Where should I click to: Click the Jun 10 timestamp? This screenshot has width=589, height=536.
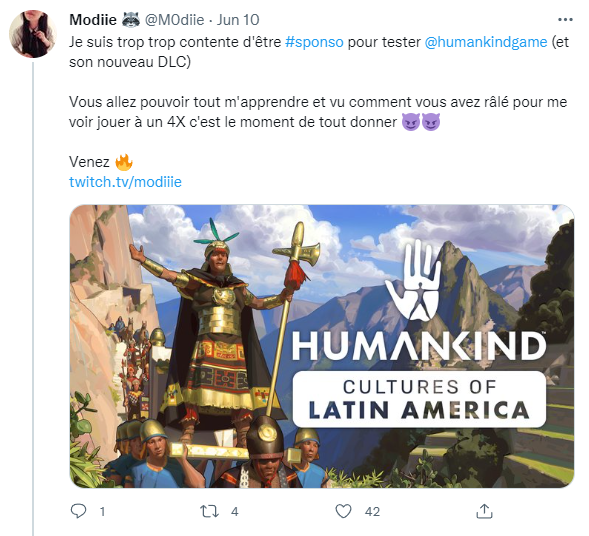238,20
